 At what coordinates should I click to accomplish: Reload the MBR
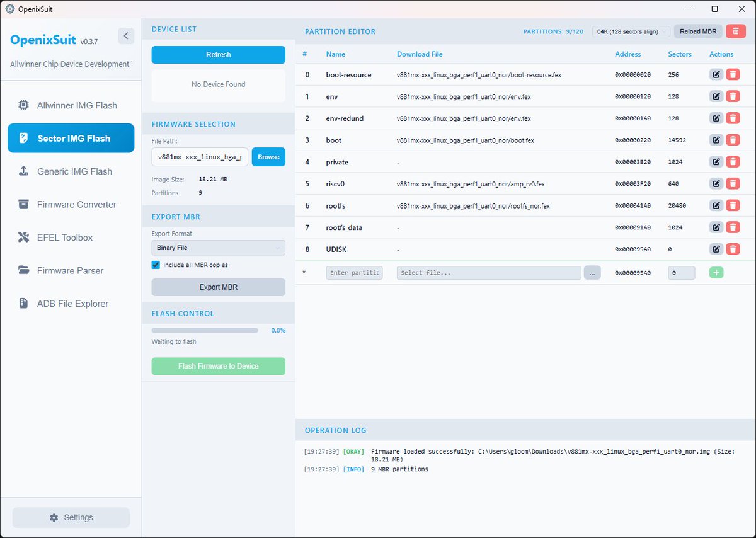pos(698,31)
